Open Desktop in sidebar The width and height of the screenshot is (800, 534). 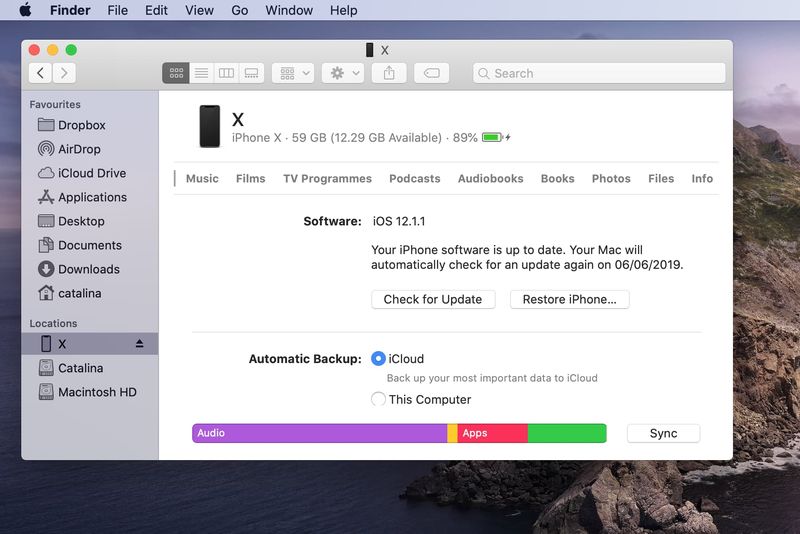90,221
